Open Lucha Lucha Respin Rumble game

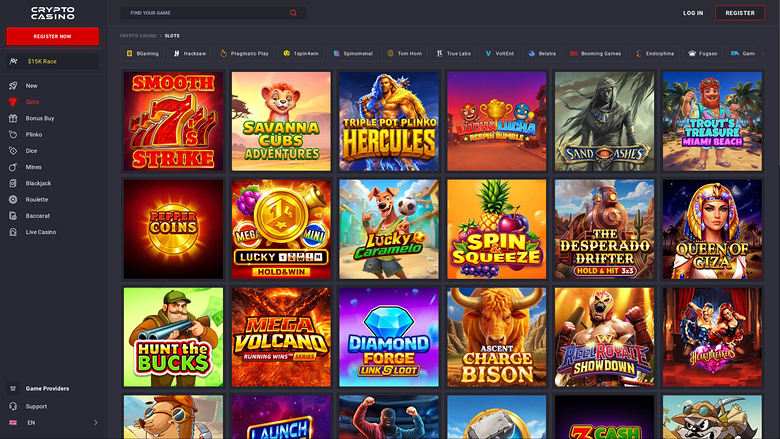(x=496, y=121)
